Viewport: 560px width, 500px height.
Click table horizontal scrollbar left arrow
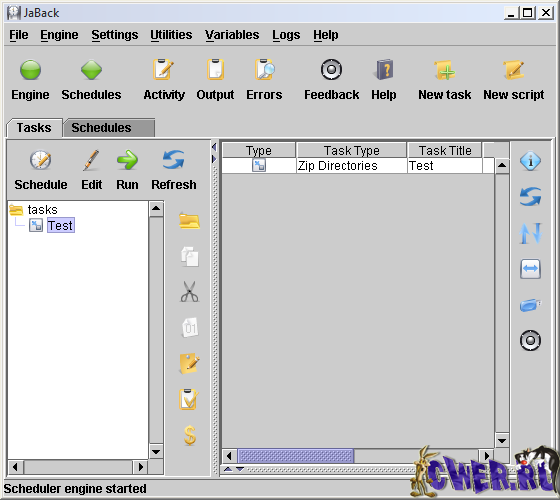[x=229, y=456]
